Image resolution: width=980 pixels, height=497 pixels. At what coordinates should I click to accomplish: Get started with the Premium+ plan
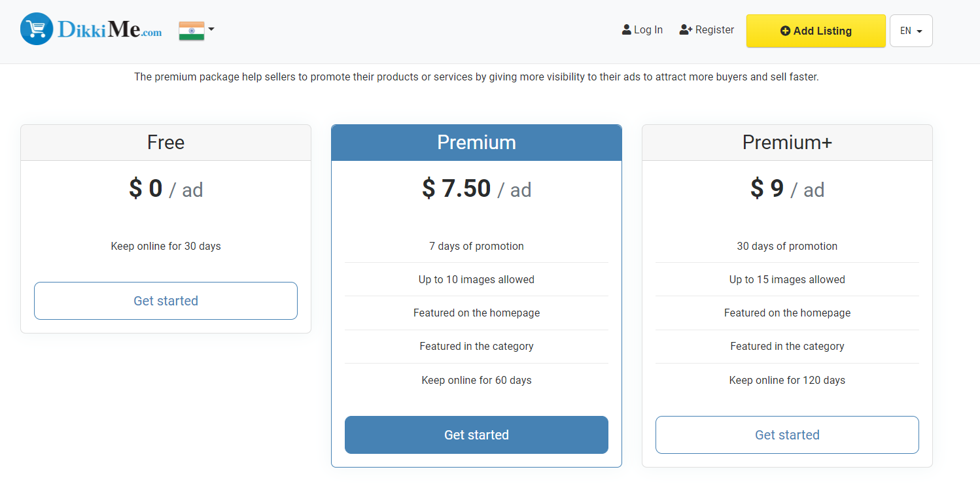[x=787, y=435]
